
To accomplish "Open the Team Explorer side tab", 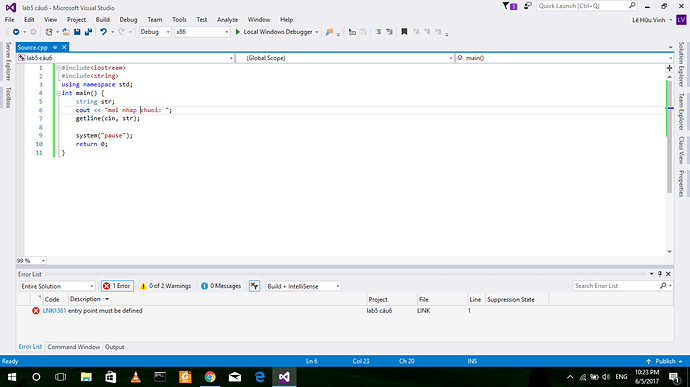I will 681,111.
